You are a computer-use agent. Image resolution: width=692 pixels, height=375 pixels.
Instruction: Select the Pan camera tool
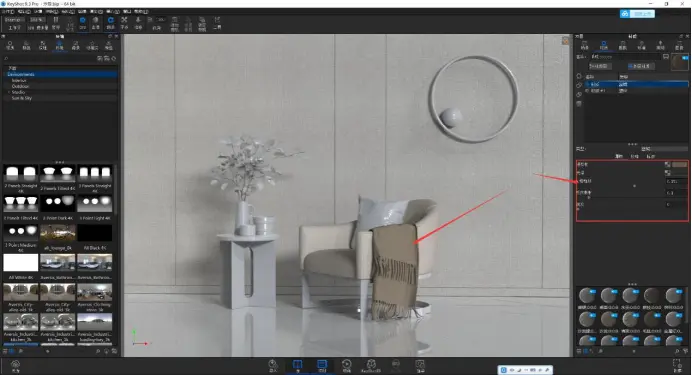124,23
